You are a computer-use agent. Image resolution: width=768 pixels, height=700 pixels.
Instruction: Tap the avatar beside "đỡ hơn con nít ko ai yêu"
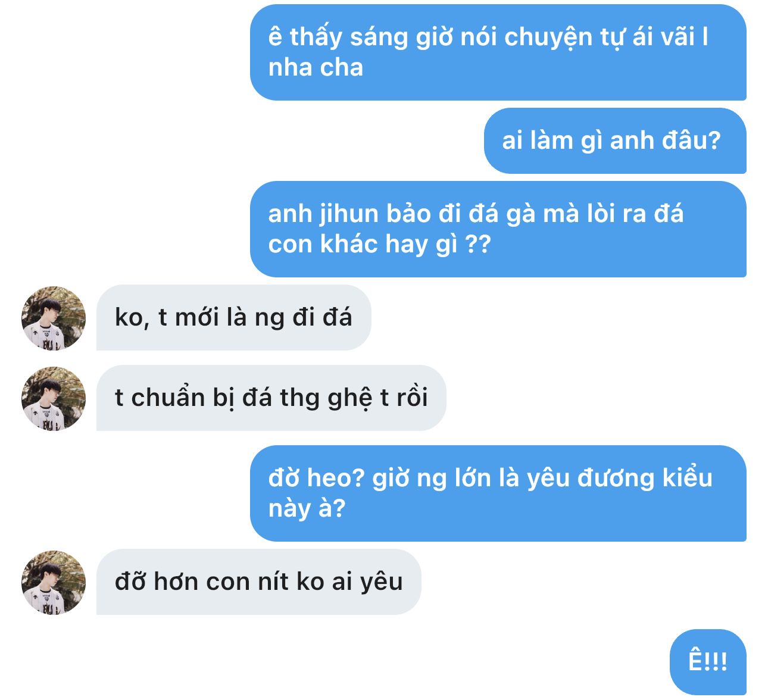tap(54, 582)
